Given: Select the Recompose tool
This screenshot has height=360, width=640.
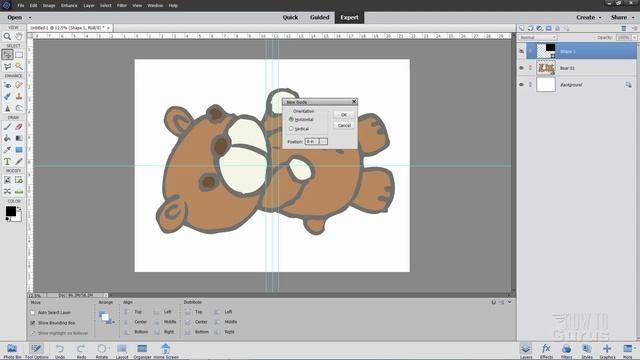Looking at the screenshot, I should click(x=19, y=180).
